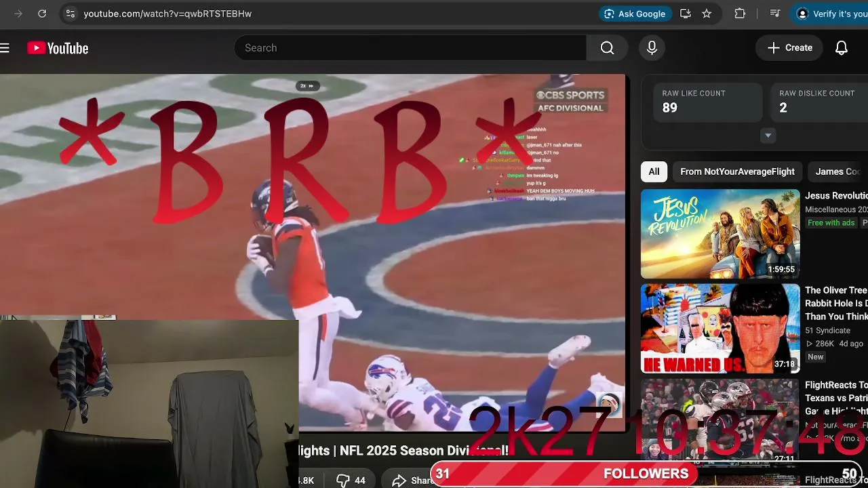Screen dimensions: 868x488
Task: Click the Ask Google lens button
Action: (635, 14)
